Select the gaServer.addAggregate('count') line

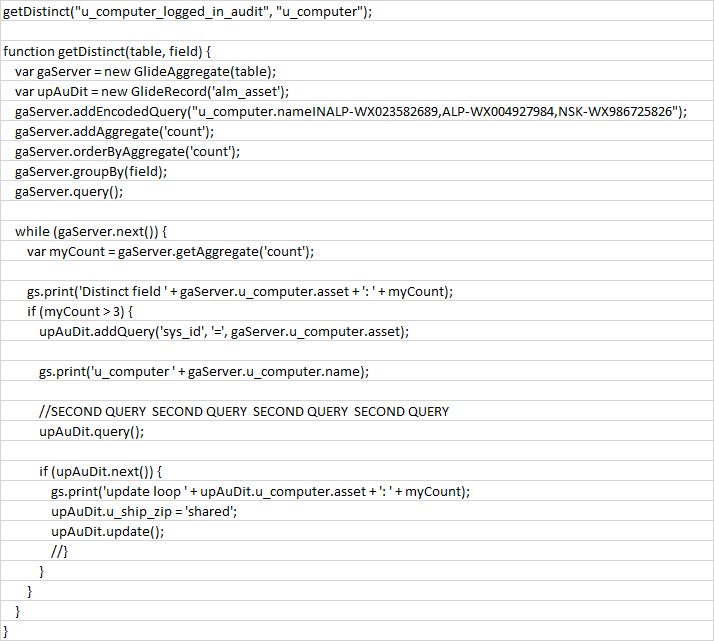(114, 132)
